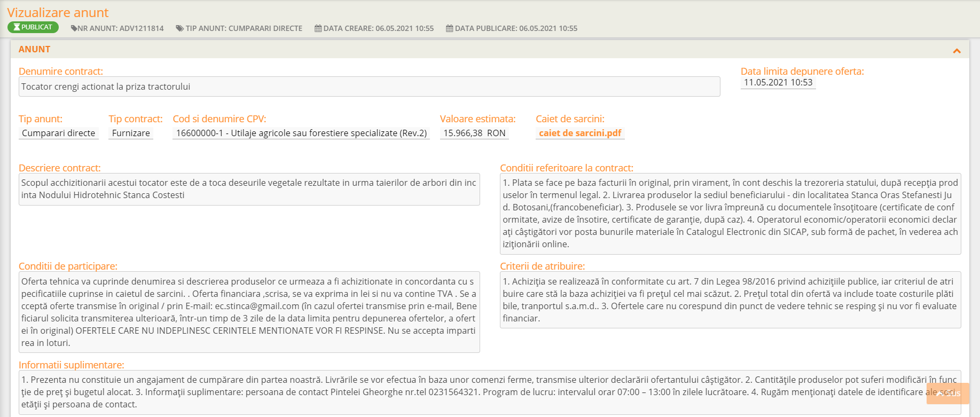Click the Denumire contract field with Tocator crengi
The image size is (980, 417).
point(370,86)
